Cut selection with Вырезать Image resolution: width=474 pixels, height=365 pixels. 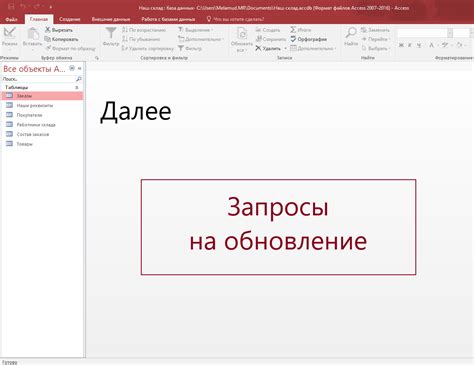tap(59, 30)
